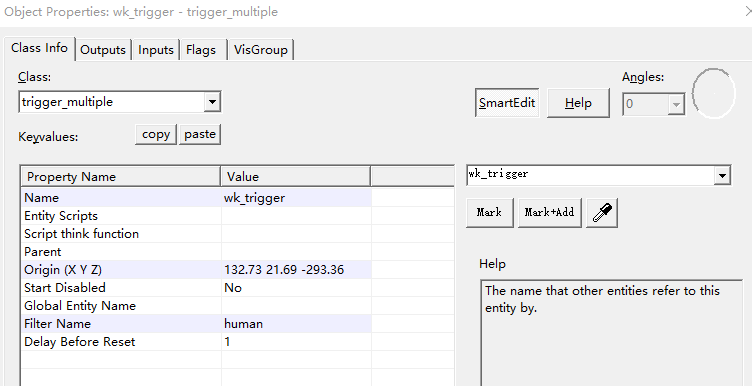Click the filter value human
The image size is (752, 386).
pyautogui.click(x=296, y=324)
